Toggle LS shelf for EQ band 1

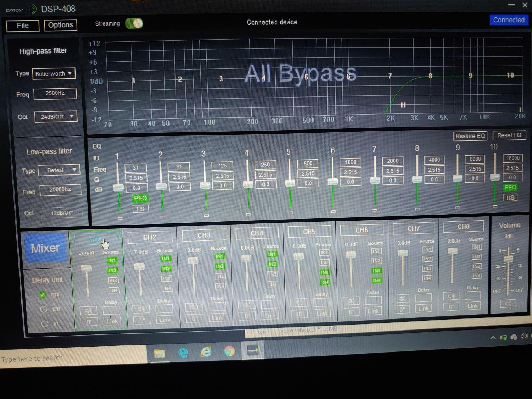[140, 209]
